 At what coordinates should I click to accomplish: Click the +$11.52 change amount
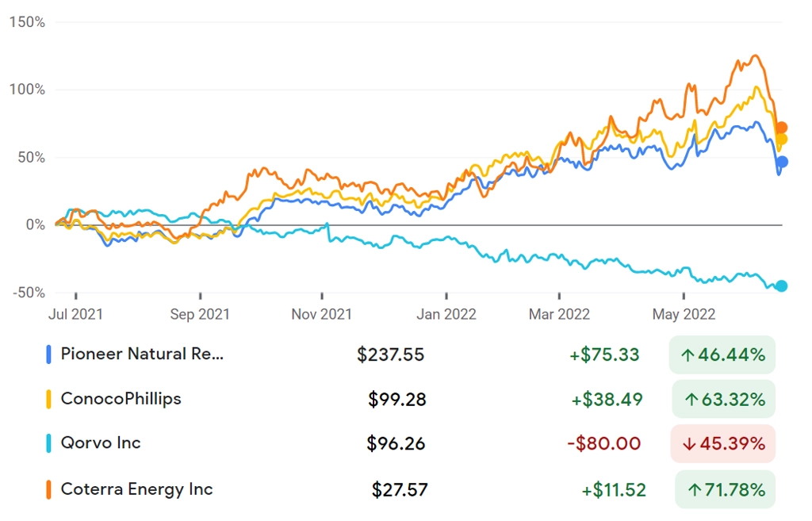pyautogui.click(x=614, y=489)
